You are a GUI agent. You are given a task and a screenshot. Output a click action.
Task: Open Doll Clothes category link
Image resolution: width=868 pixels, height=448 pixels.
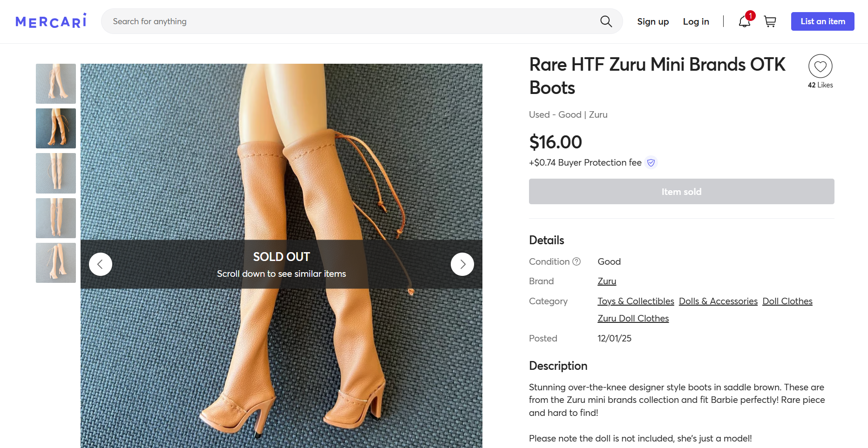787,301
